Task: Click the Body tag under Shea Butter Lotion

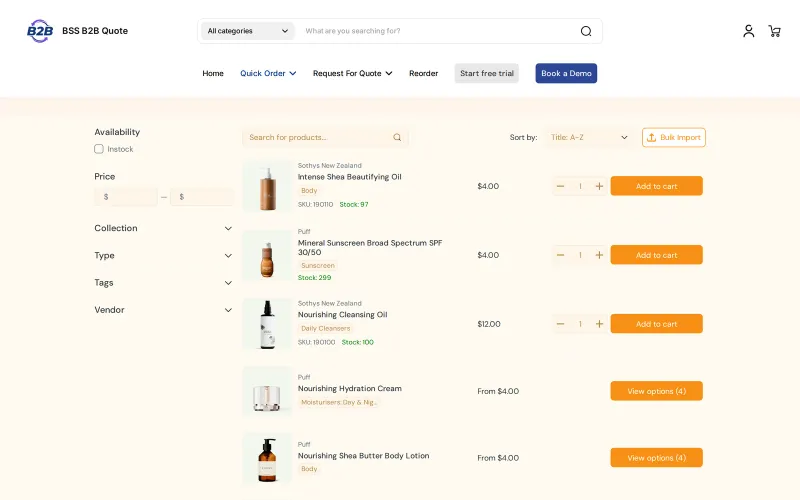Action: click(x=309, y=469)
